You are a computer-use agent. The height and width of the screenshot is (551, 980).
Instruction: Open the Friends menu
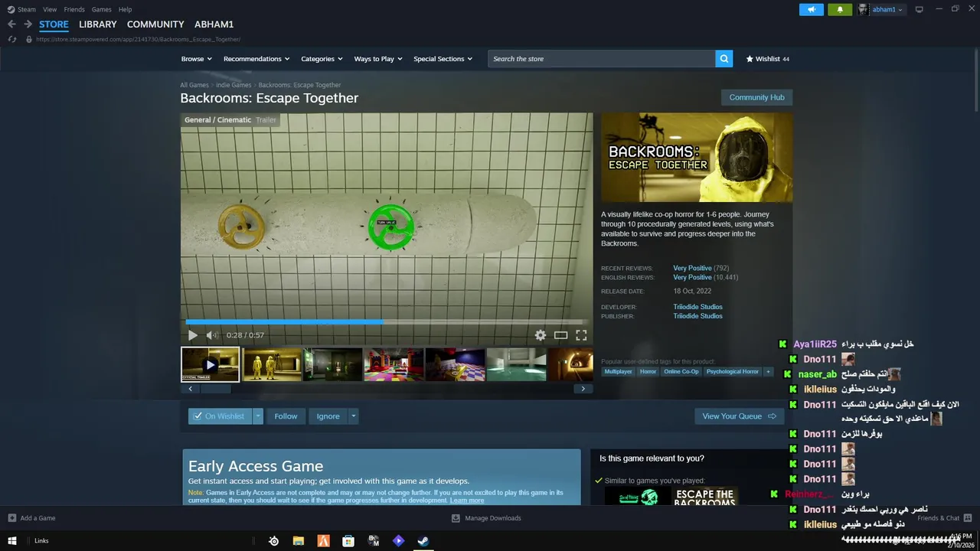[x=74, y=9]
